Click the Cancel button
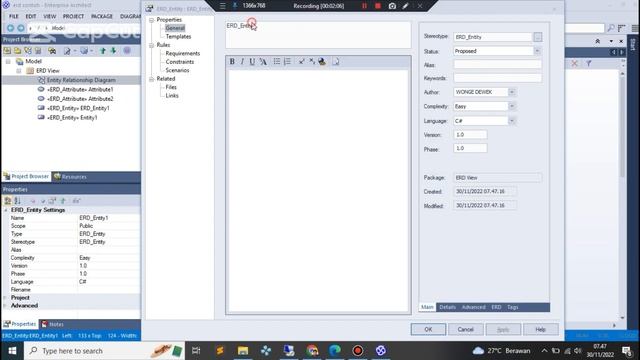Image resolution: width=640 pixels, height=360 pixels. [465, 329]
